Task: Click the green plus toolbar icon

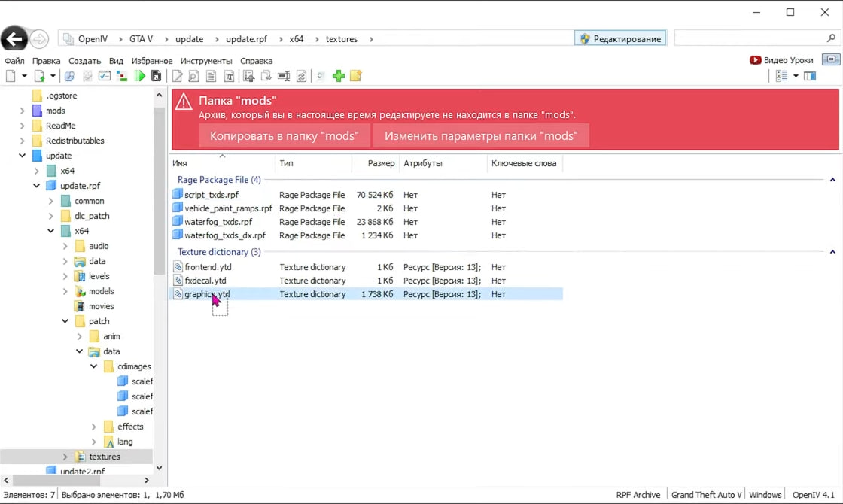Action: point(339,76)
